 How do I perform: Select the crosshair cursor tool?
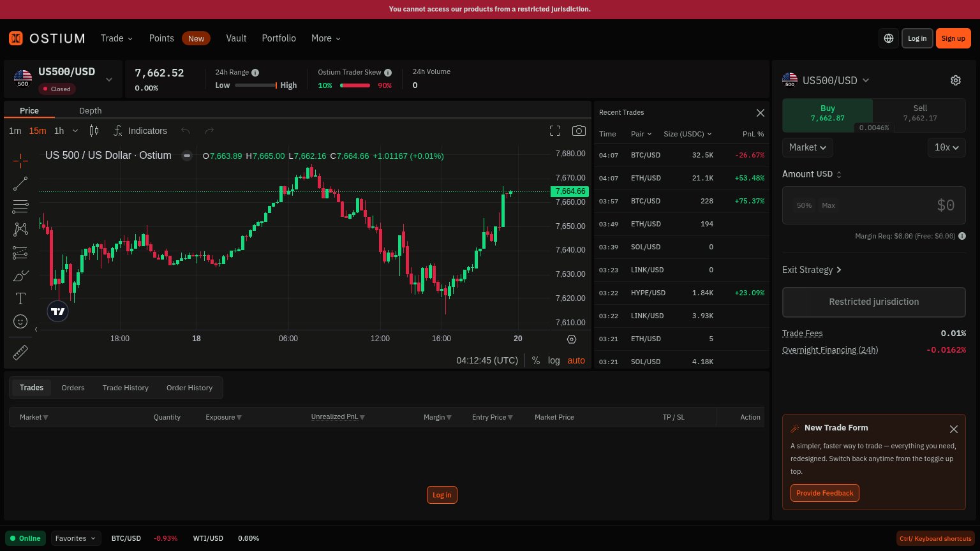pos(20,161)
